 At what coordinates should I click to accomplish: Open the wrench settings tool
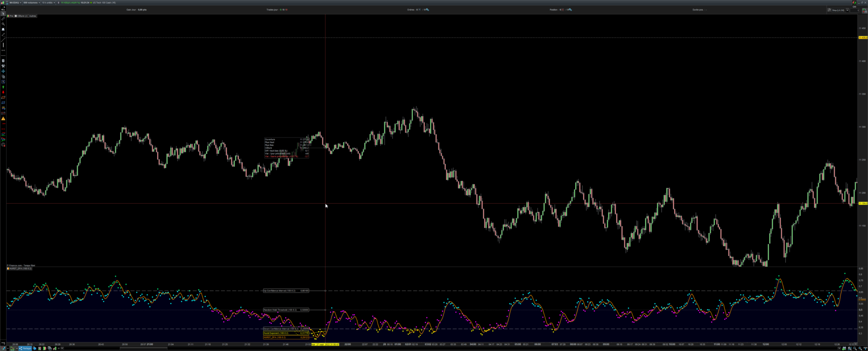[3, 66]
